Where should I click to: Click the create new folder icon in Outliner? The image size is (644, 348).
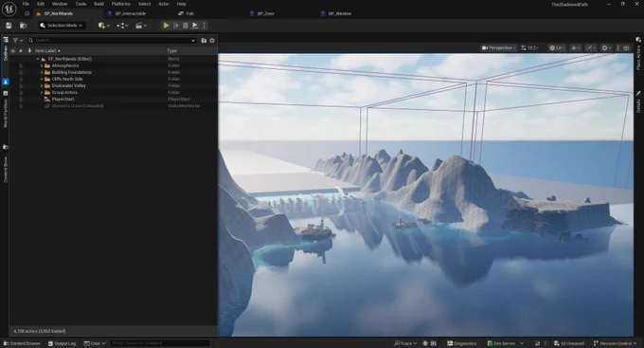click(204, 41)
